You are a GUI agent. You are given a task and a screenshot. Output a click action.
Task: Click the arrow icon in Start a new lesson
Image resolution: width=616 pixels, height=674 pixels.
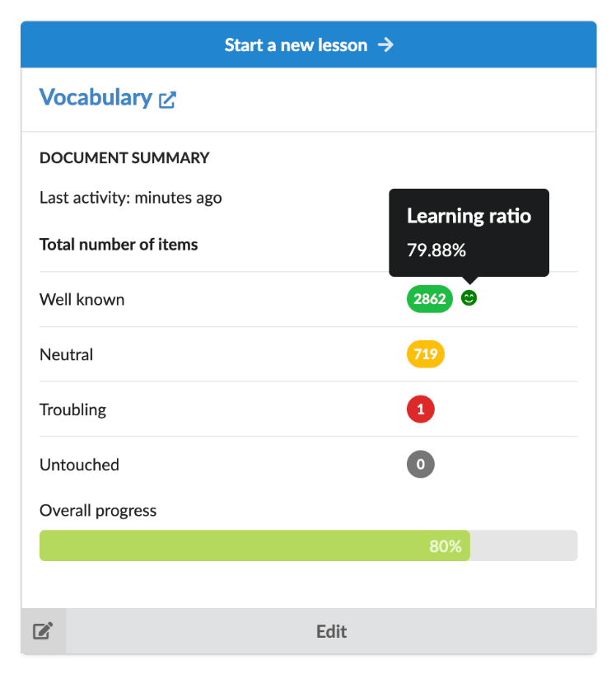coord(385,45)
